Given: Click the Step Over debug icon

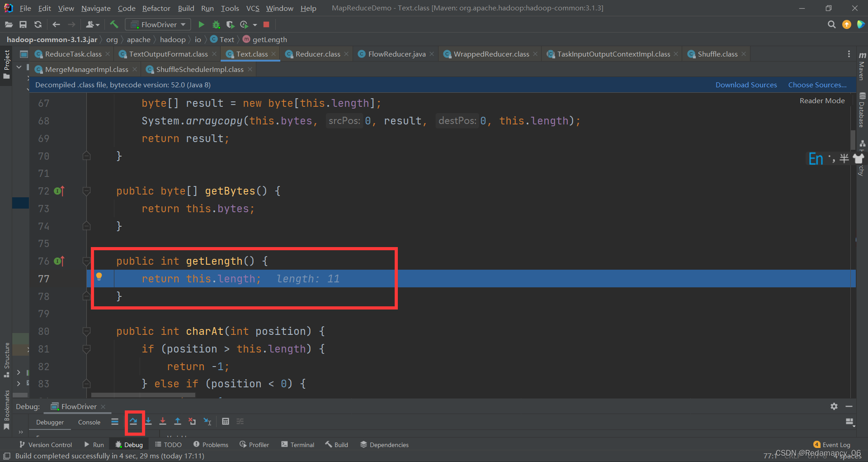Looking at the screenshot, I should coord(133,422).
